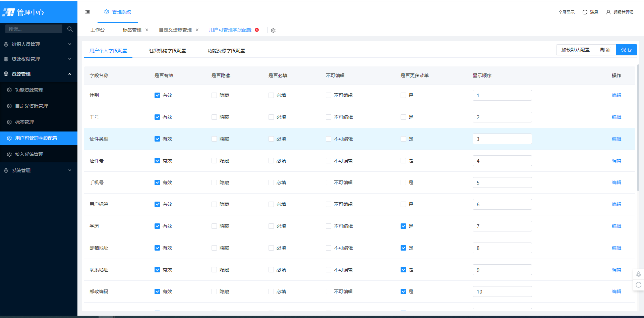The image size is (644, 318).
Task: Click the gear icon next to 自定义资源管理 in the sidebar
Action: tap(9, 106)
